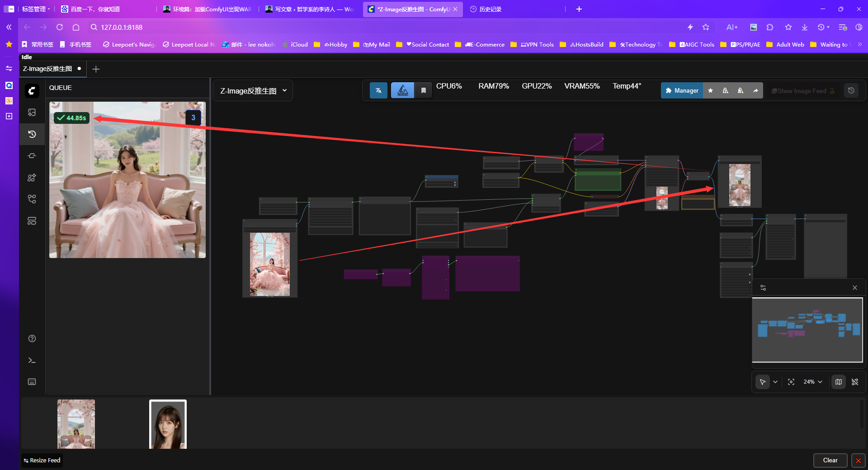This screenshot has width=868, height=470.
Task: Open the templates sidebar icon
Action: (x=32, y=221)
